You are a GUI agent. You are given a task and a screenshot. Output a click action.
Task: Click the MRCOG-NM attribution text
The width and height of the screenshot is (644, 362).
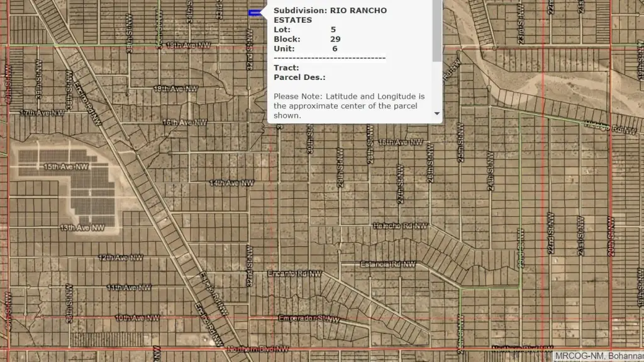pos(598,356)
